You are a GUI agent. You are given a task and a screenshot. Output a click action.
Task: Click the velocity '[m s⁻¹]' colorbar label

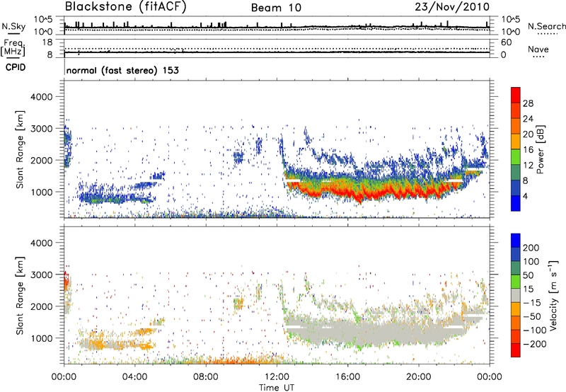[x=553, y=295]
